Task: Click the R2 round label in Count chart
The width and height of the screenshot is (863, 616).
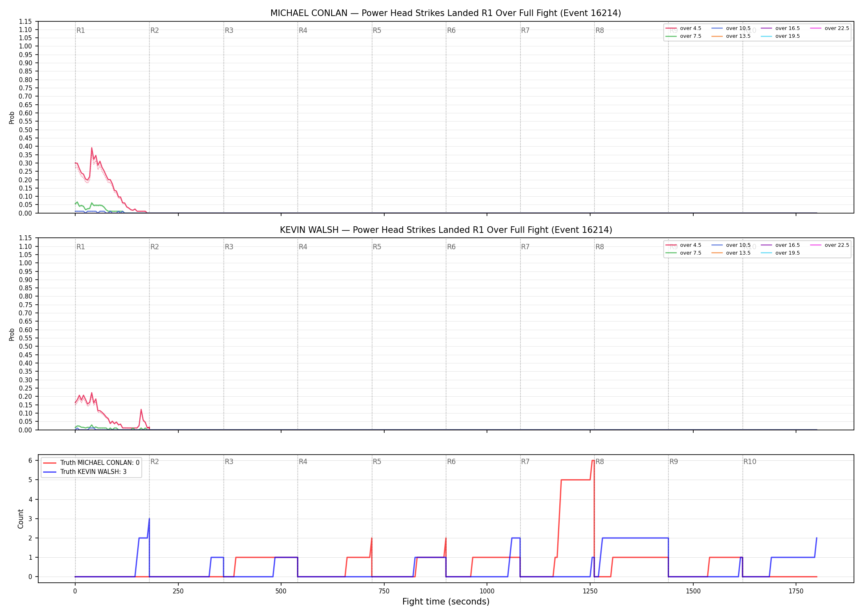Action: 155,462
